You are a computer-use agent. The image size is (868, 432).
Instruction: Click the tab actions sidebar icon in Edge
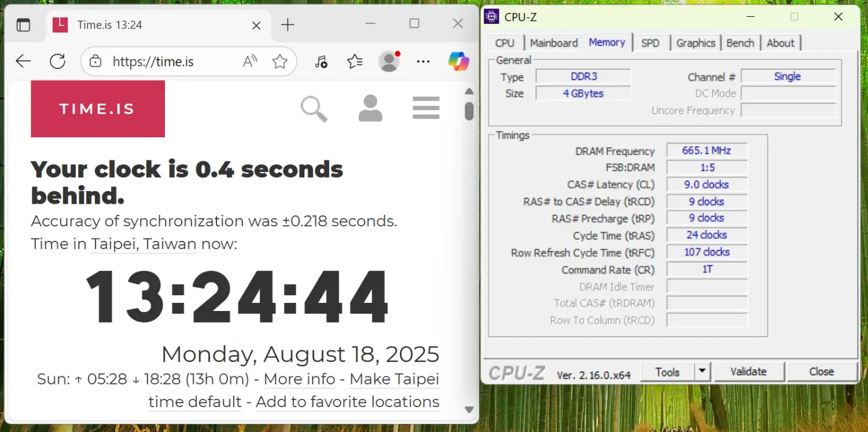23,25
